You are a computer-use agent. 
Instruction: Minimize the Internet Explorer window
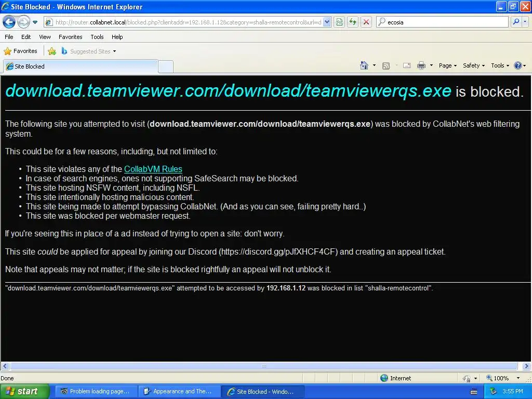click(x=501, y=6)
